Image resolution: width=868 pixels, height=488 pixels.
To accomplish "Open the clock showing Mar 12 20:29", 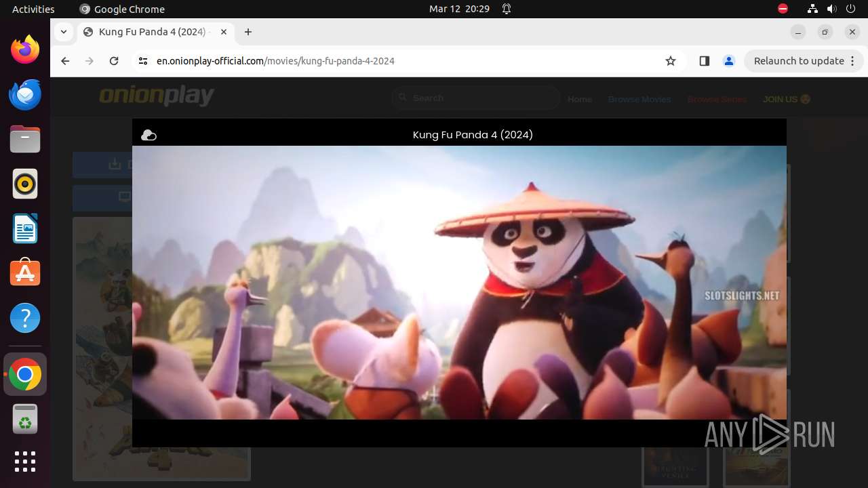I will click(459, 9).
